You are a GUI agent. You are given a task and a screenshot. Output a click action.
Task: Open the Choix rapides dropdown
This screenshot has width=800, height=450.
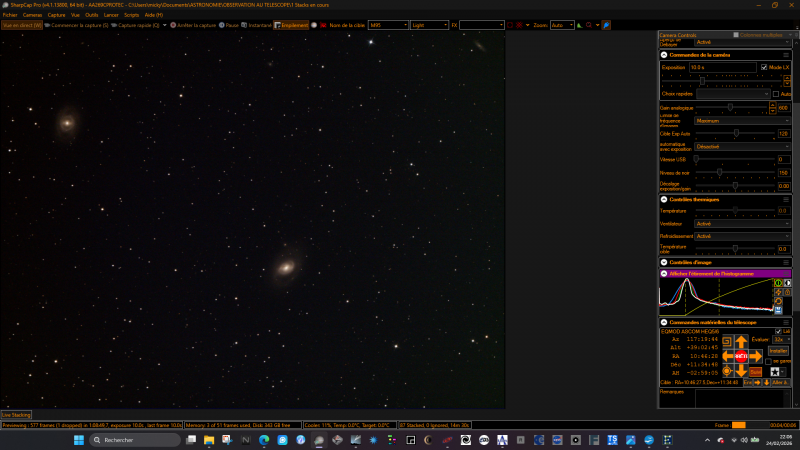point(733,94)
